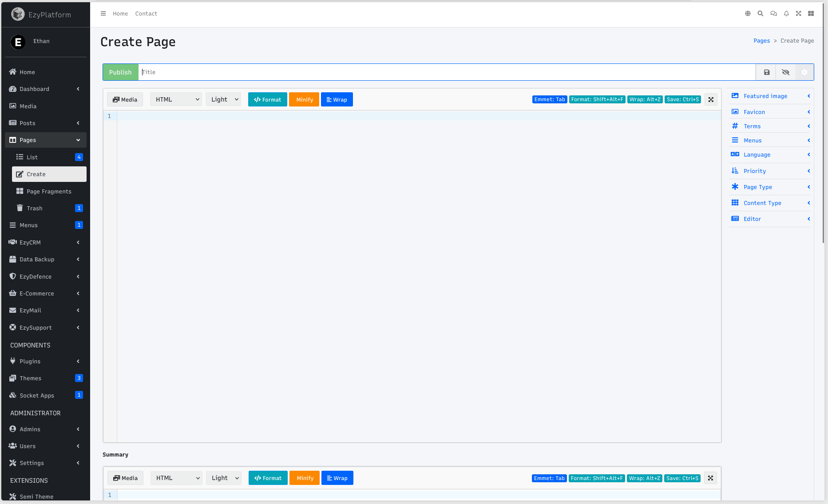The width and height of the screenshot is (828, 504).
Task: Expand main editor to fullscreen
Action: [711, 100]
